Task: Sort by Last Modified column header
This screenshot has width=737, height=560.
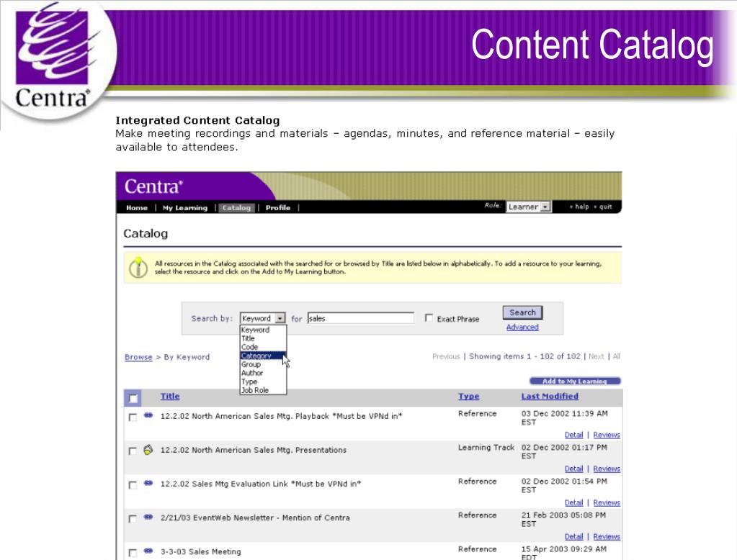Action: click(550, 396)
